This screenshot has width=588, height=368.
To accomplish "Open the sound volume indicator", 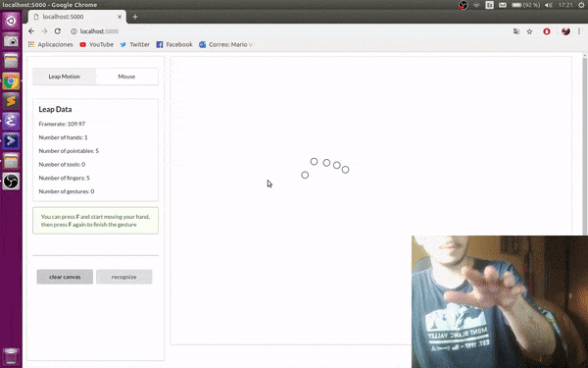I will (548, 5).
